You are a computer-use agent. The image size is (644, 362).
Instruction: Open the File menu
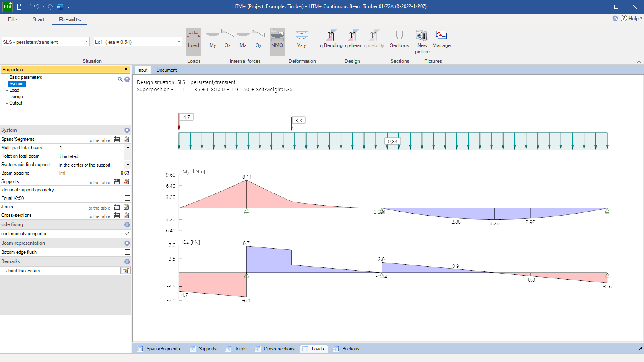[12, 19]
